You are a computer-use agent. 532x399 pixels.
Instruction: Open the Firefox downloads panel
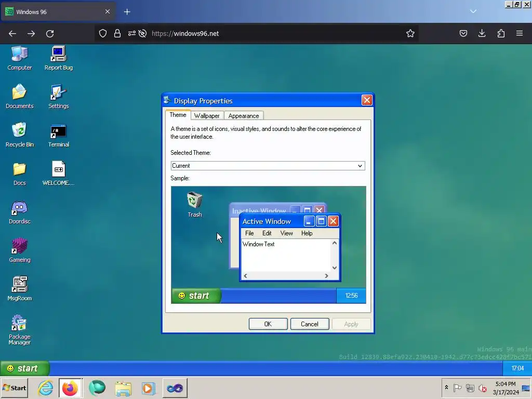click(482, 33)
